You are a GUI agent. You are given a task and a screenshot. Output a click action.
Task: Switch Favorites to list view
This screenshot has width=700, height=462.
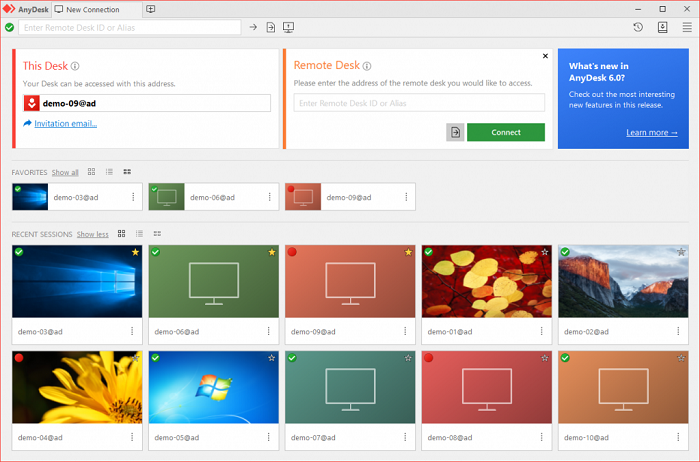click(x=109, y=171)
